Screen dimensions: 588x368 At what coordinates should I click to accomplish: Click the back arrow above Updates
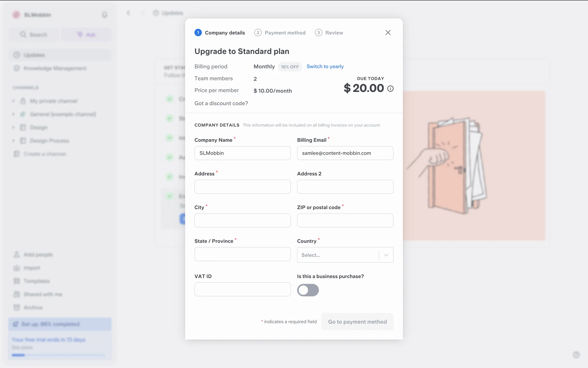(128, 13)
